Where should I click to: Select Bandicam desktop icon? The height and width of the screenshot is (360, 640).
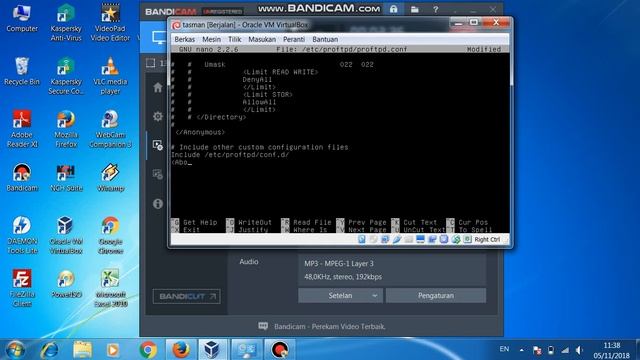tap(22, 178)
